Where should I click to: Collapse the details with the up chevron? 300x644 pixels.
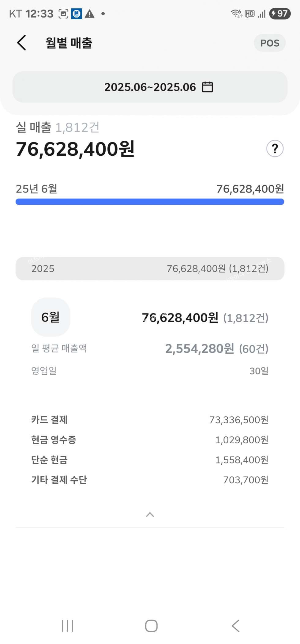click(x=150, y=515)
